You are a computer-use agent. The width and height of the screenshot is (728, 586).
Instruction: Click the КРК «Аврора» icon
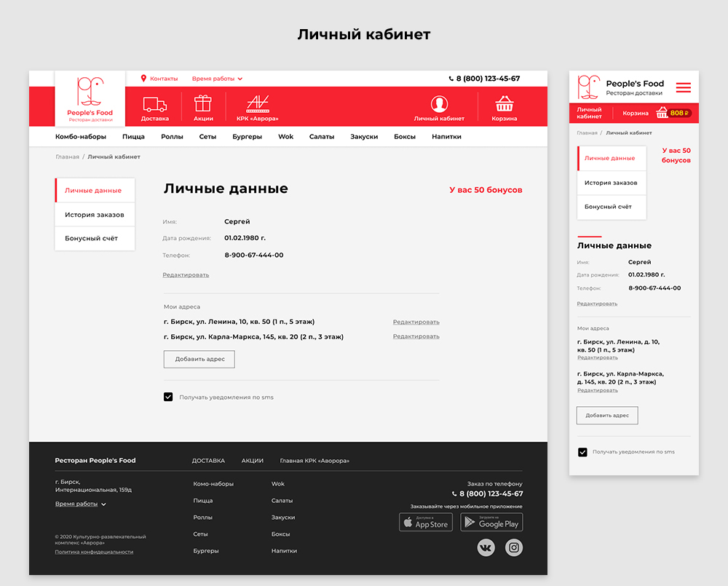[257, 103]
